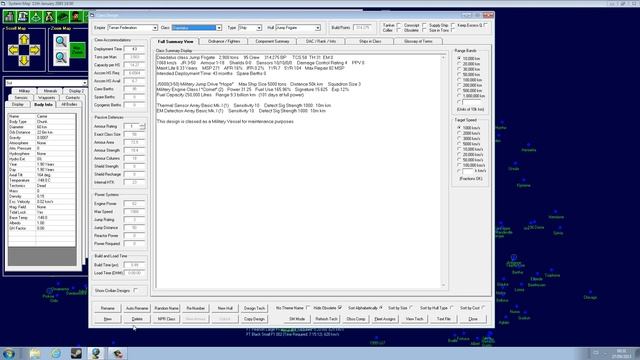Image resolution: width=640 pixels, height=360 pixels.
Task: Click the upper magnifier zoom icon
Action: 61,41
